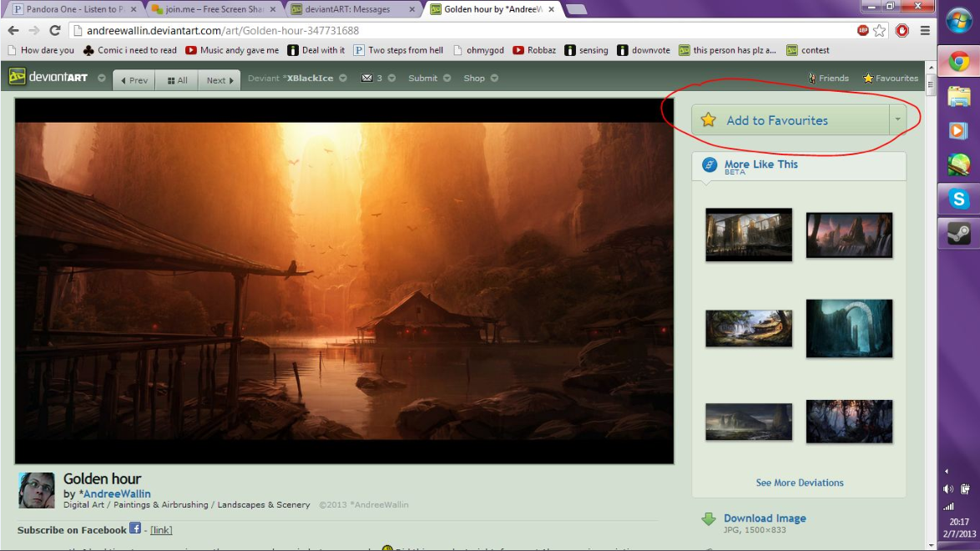Expand the Deviant XBlackIce dropdown
Viewport: 980px width, 551px height.
click(x=342, y=78)
